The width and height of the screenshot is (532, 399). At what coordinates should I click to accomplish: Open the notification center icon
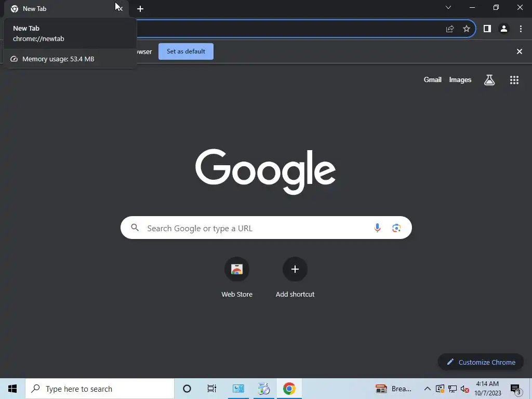[515, 389]
